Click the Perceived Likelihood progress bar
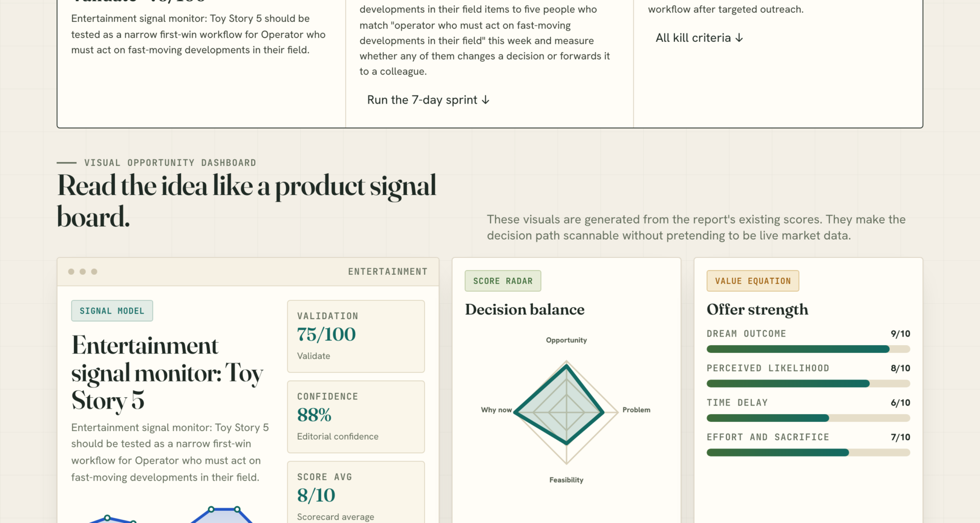Image resolution: width=980 pixels, height=523 pixels. [808, 384]
